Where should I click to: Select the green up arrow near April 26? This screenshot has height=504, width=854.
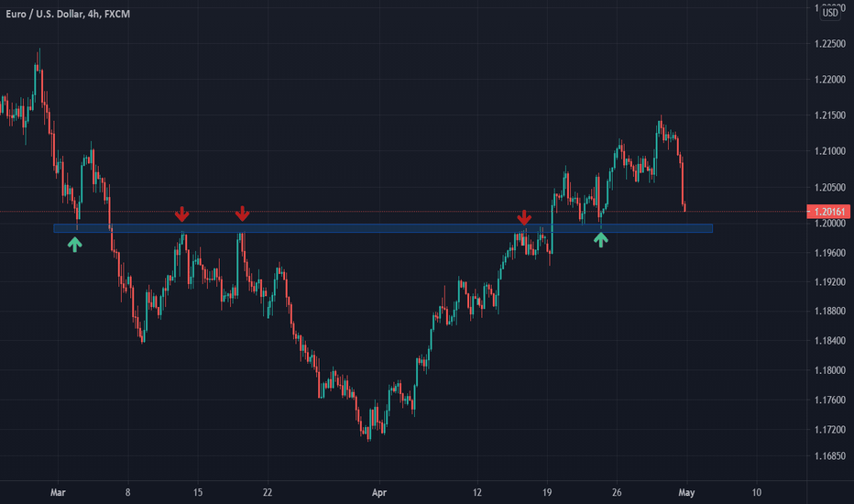pyautogui.click(x=601, y=240)
